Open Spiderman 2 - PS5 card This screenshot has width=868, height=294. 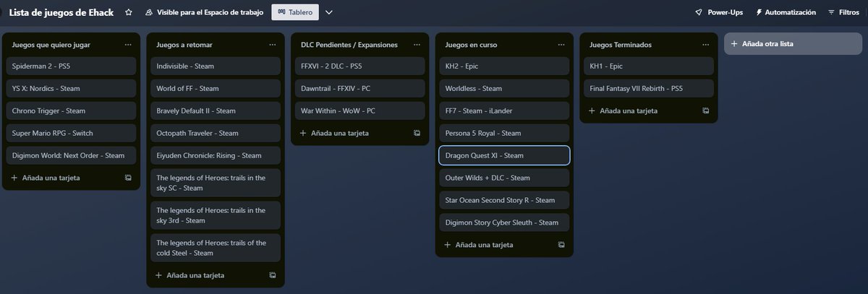pos(71,66)
